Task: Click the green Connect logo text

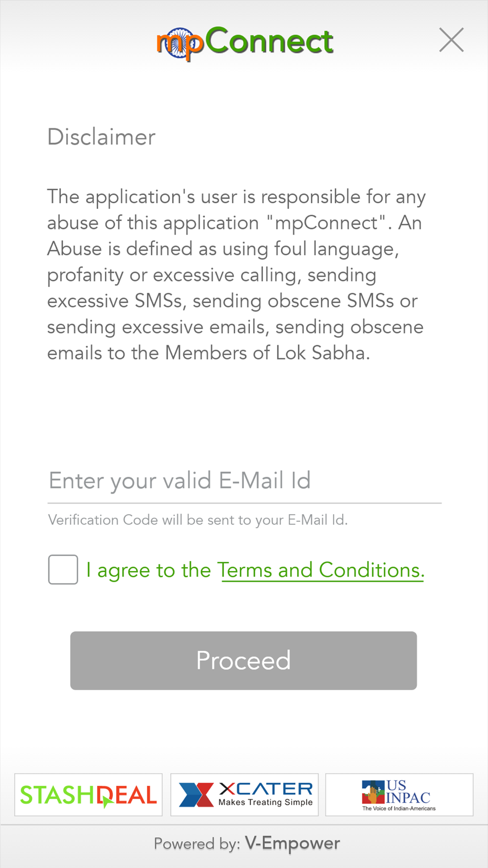Action: pyautogui.click(x=269, y=41)
